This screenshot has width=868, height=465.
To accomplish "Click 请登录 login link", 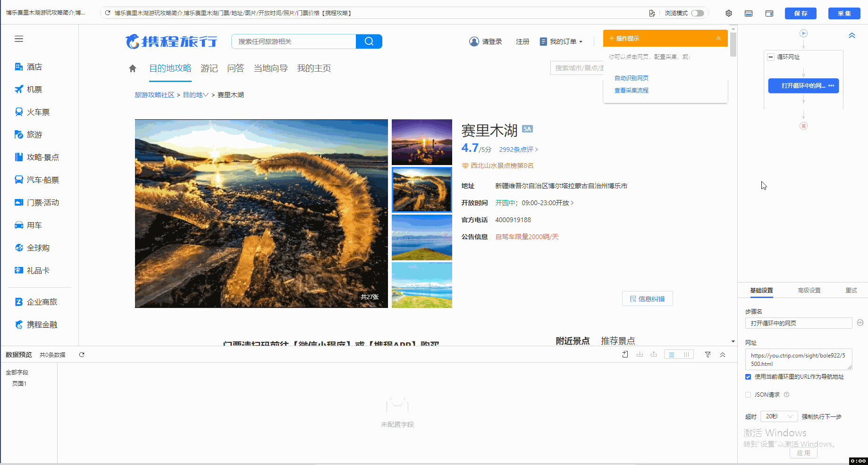I will (x=486, y=42).
